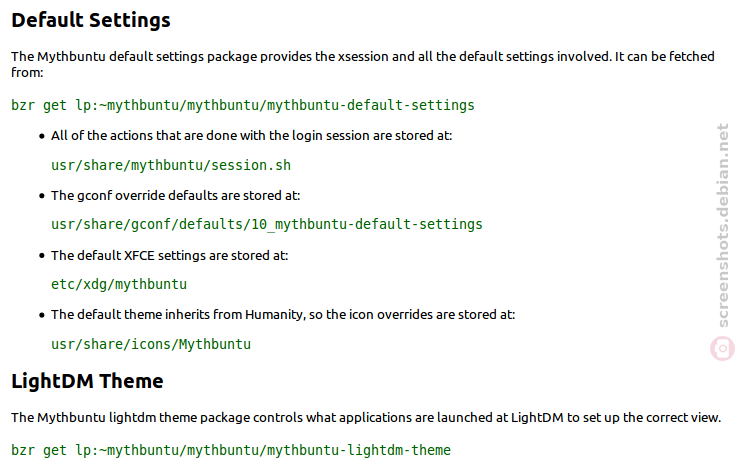Screen dimensions: 735x473
Task: Click the etc/xdg/mythbuntu path text
Action: [119, 285]
